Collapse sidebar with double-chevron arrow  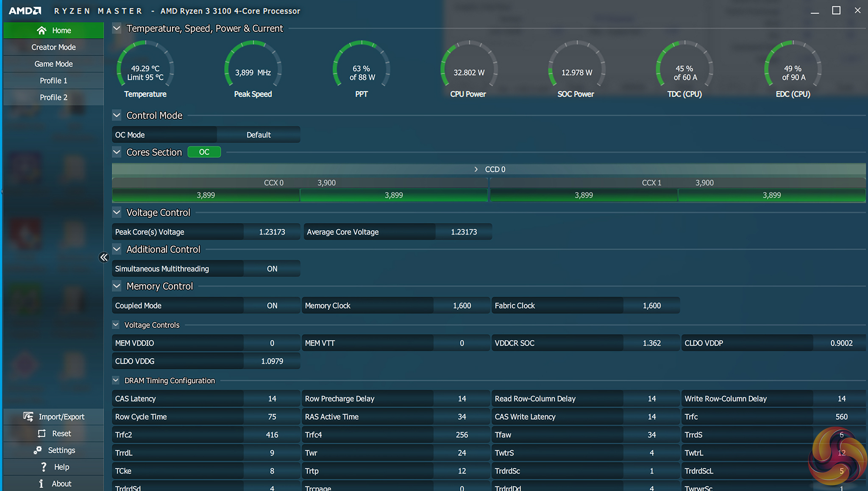pyautogui.click(x=104, y=257)
